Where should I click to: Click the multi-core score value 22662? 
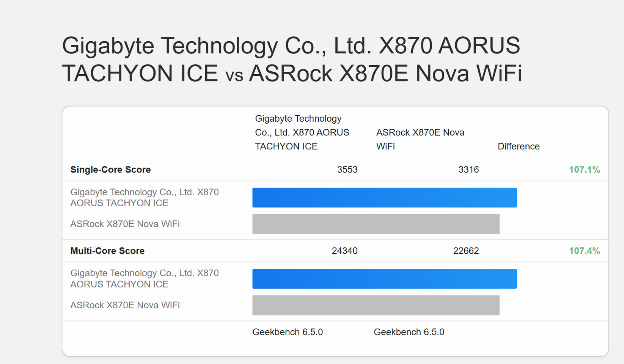point(466,251)
